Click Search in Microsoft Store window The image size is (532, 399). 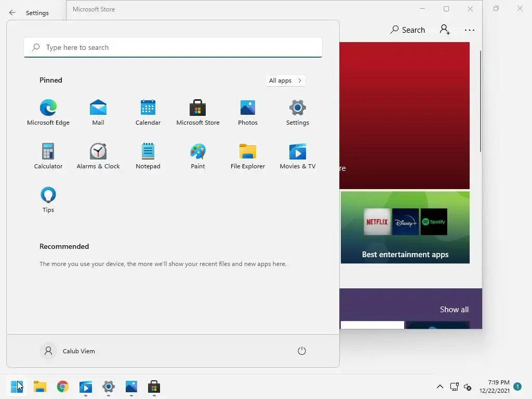coord(407,30)
